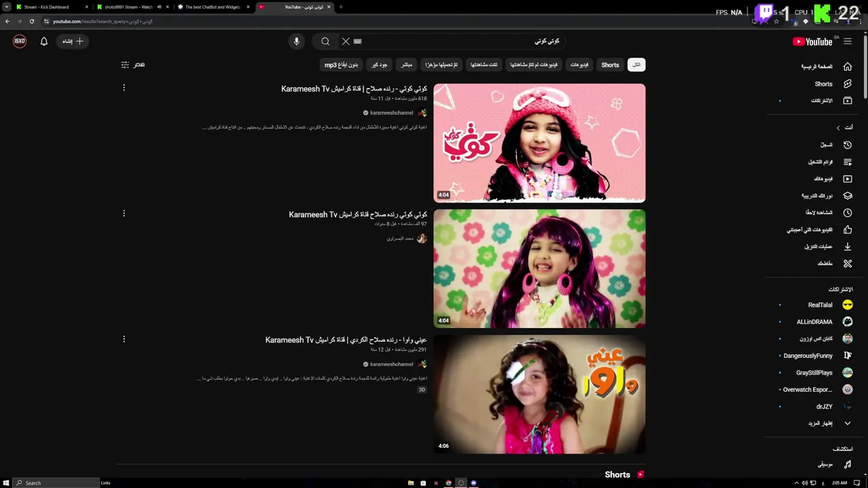Click the search magnifier button
Viewport: 868px width, 488px height.
[x=325, y=41]
